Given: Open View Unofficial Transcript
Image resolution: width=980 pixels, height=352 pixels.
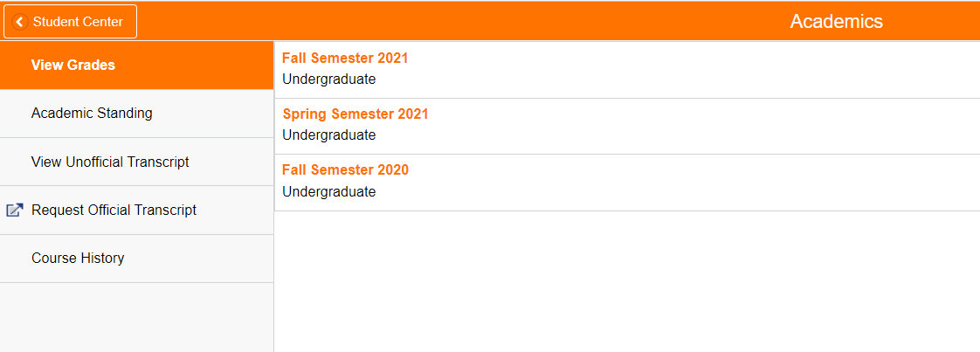Looking at the screenshot, I should [x=110, y=162].
